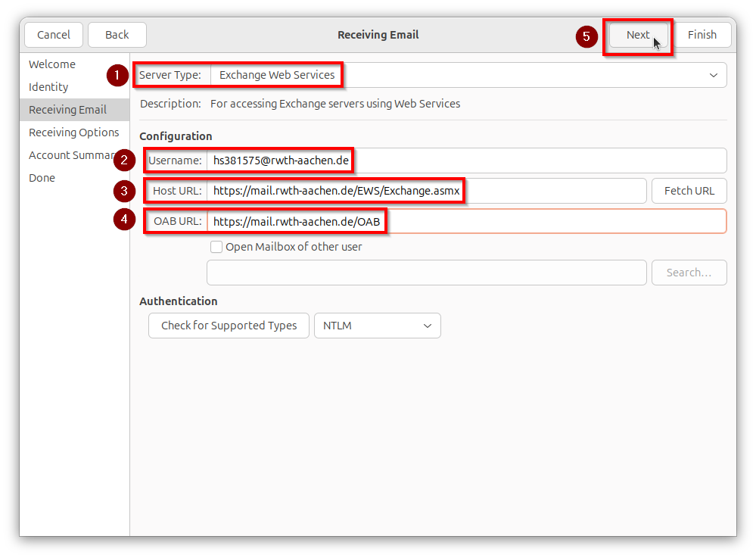This screenshot has height=558, width=756.
Task: Open the Account Summary section
Action: click(70, 154)
